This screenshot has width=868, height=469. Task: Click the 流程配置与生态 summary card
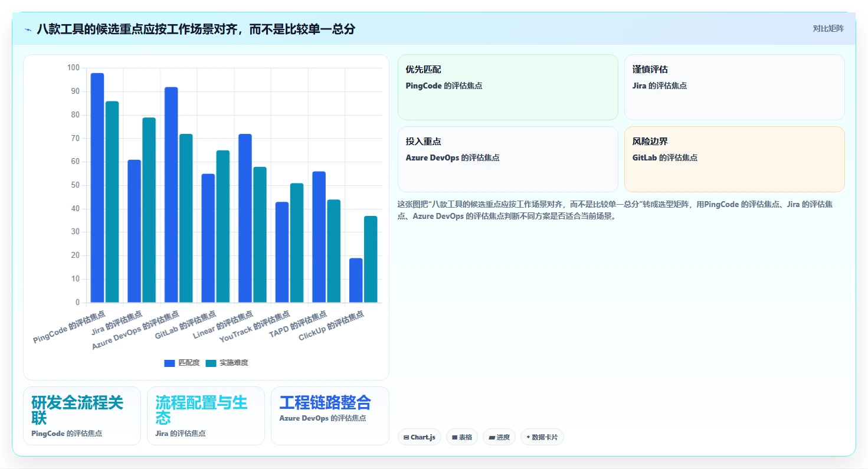(x=206, y=416)
